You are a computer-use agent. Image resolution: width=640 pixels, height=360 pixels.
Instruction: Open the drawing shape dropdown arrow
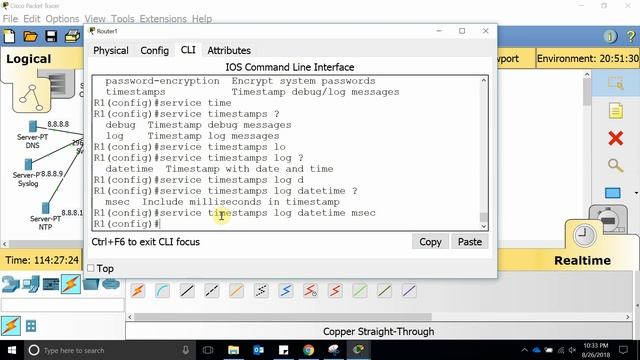(636, 193)
